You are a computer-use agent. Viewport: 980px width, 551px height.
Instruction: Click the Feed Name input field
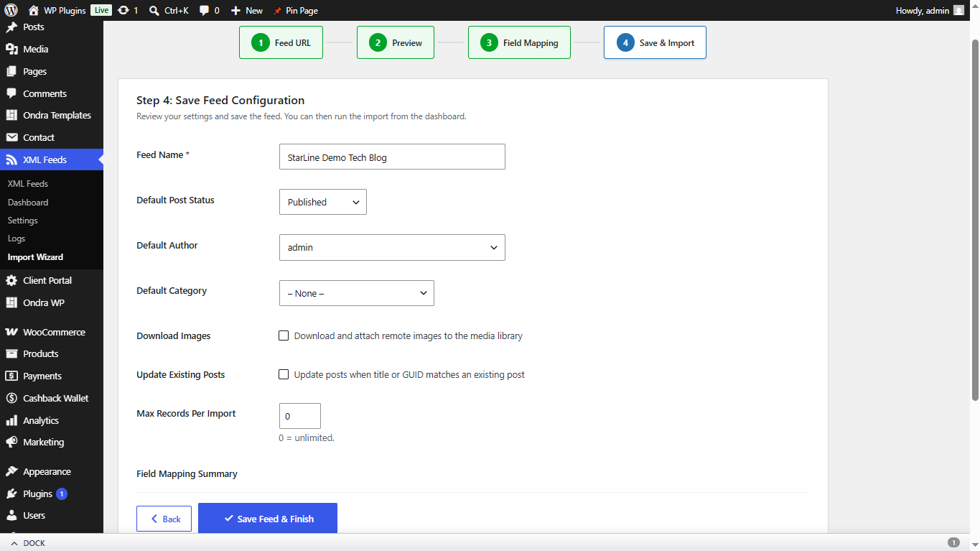[392, 157]
